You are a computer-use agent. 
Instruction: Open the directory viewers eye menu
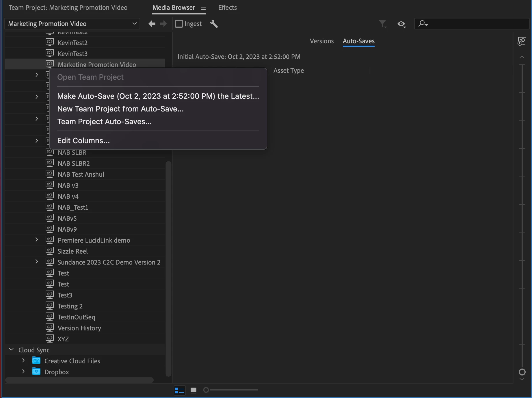click(x=401, y=24)
